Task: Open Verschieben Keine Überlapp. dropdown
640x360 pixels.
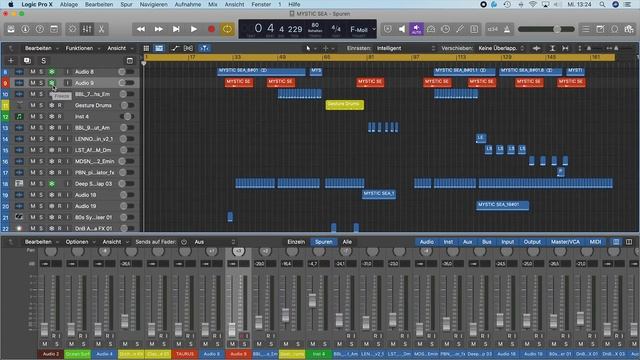Action: [x=501, y=48]
